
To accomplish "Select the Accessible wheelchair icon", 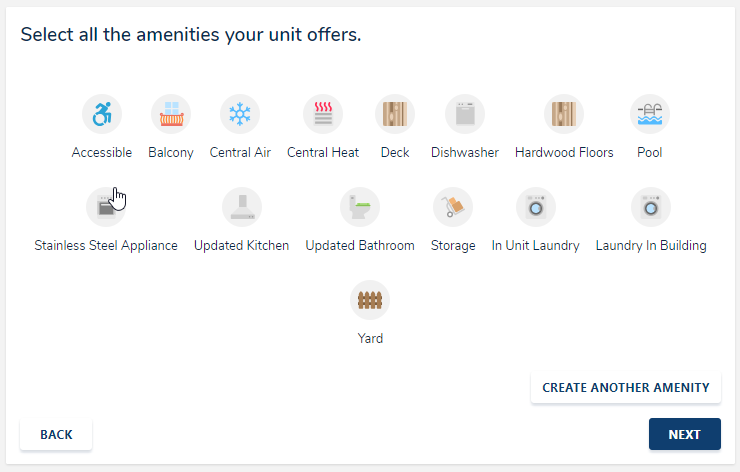I will click(102, 115).
